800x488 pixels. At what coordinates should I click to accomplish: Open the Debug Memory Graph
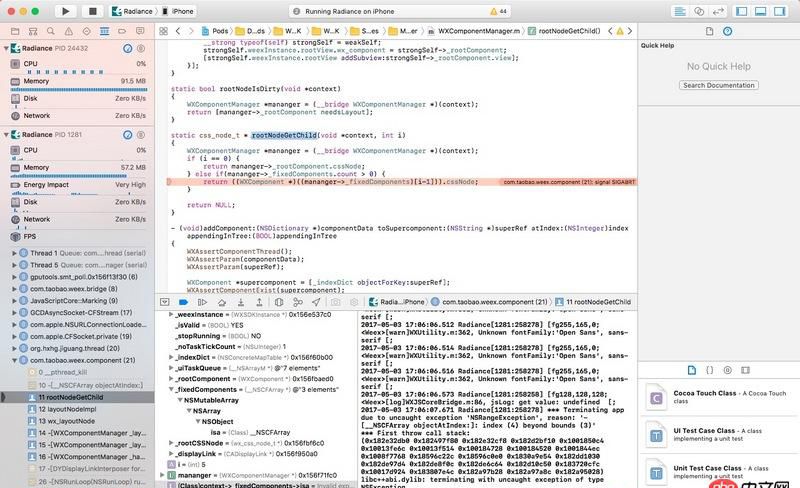(298, 302)
